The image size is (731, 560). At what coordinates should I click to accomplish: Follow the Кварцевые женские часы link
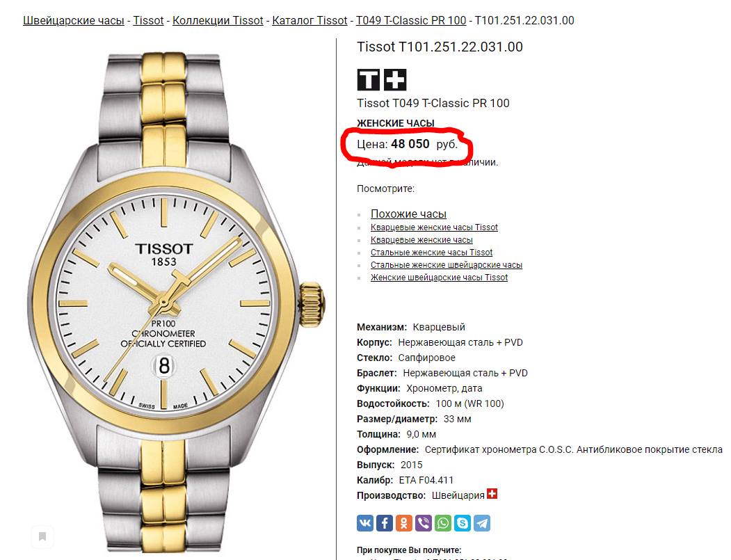point(421,240)
